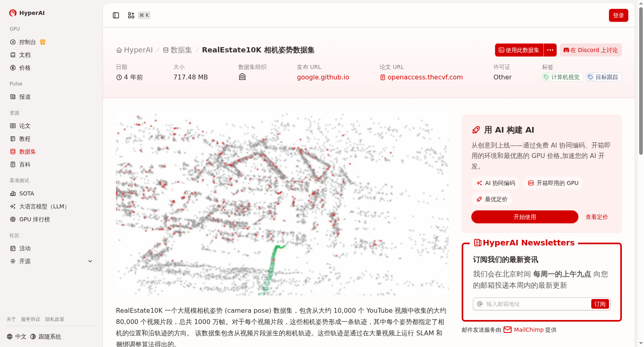Screen dimensions: 644x347
Task: Open the 跟随系统 theme selector
Action: pos(46,337)
